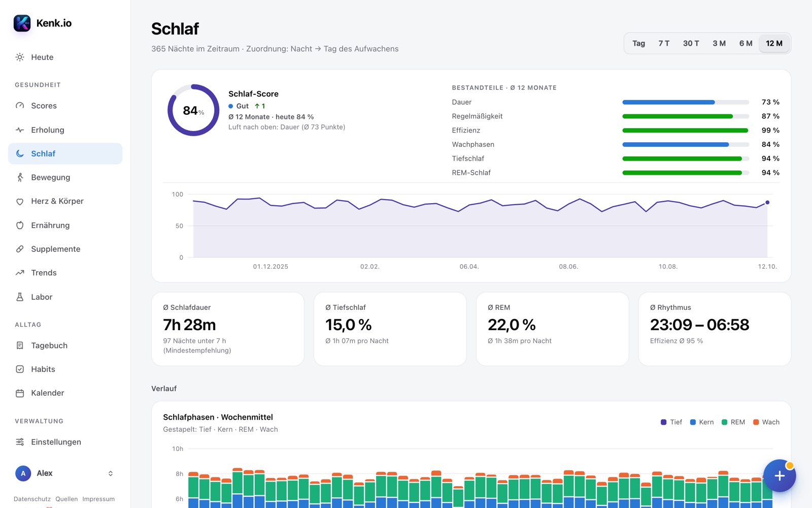Open the Kalender page
The height and width of the screenshot is (508, 812).
(x=65, y=393)
